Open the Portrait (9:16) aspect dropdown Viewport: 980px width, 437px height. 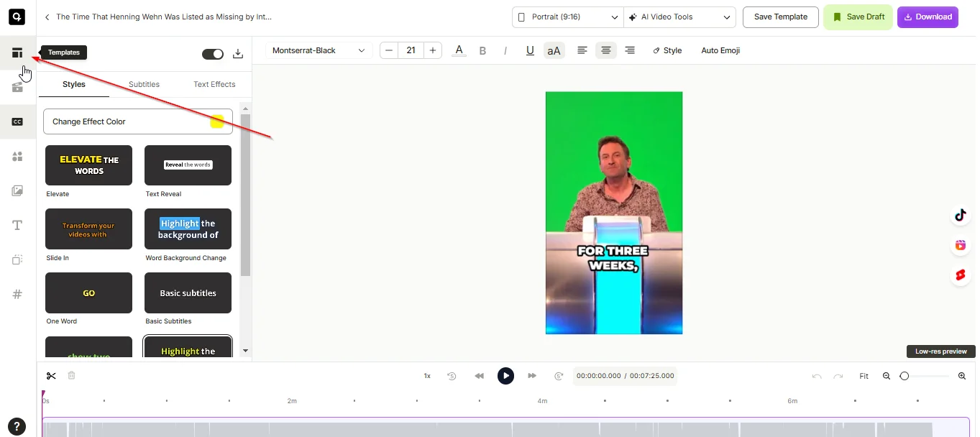tap(567, 17)
